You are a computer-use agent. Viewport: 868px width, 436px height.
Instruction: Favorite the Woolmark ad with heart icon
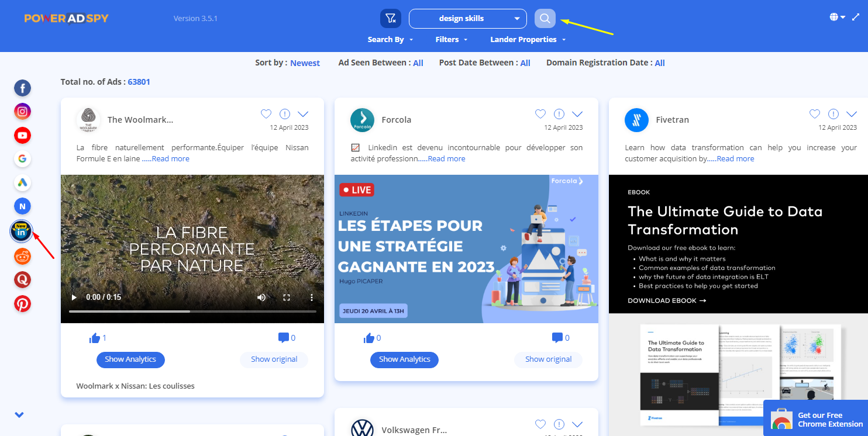[266, 114]
